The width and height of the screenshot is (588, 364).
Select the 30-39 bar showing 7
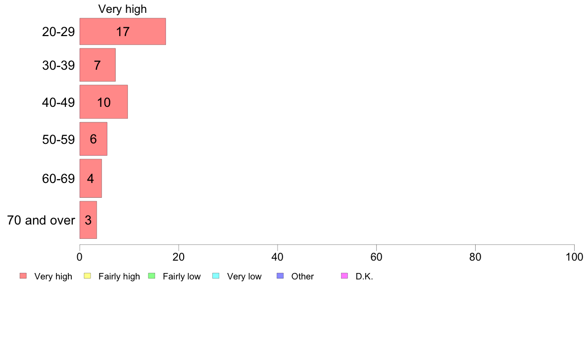(98, 65)
